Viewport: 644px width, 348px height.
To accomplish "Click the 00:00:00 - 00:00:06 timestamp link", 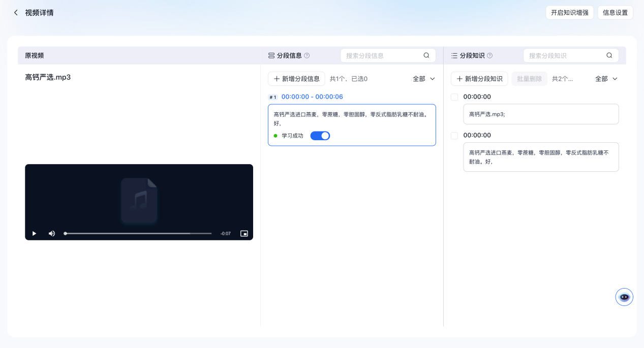I will click(x=312, y=97).
